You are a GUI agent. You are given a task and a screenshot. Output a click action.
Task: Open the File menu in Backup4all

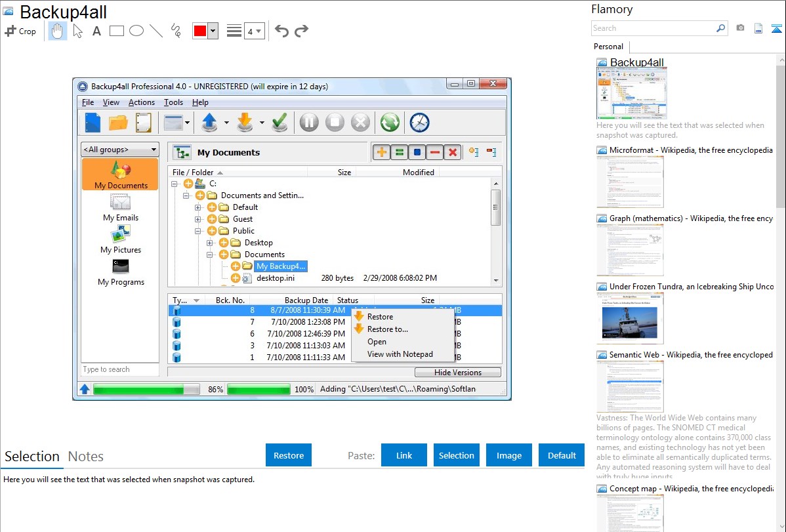pos(88,102)
